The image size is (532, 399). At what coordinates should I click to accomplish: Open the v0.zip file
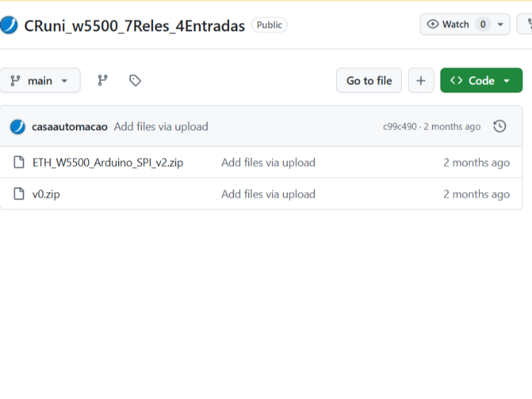click(47, 194)
